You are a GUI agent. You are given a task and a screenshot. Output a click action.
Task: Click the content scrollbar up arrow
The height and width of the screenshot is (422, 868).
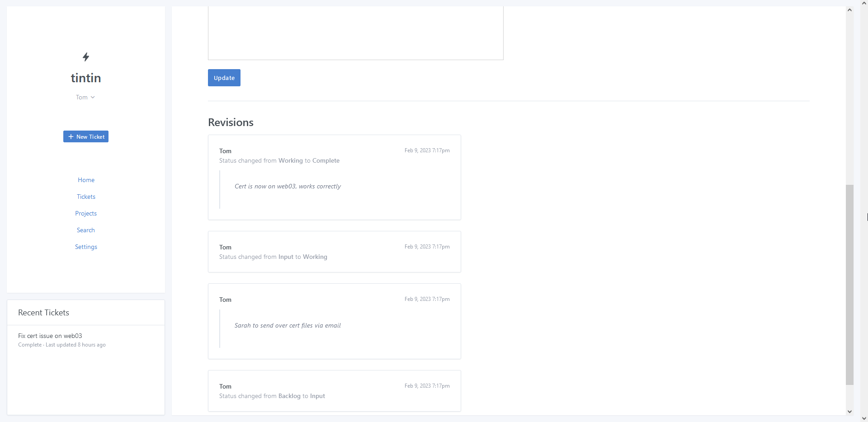click(849, 10)
